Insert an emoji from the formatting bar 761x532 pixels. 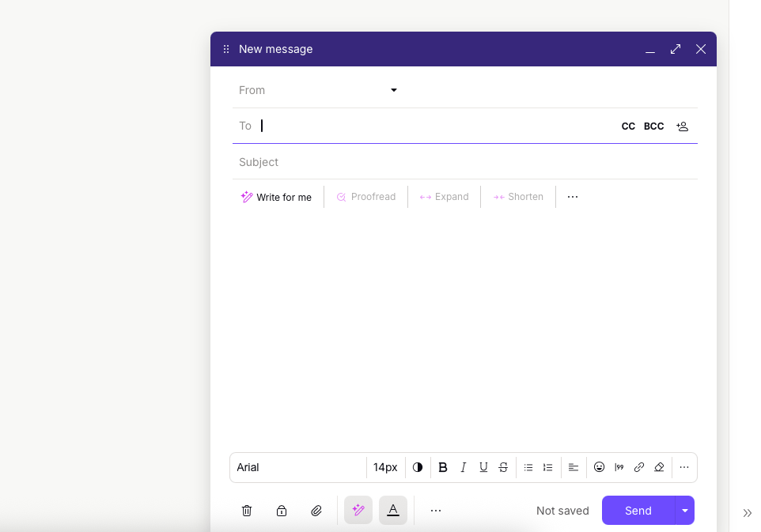pos(600,467)
